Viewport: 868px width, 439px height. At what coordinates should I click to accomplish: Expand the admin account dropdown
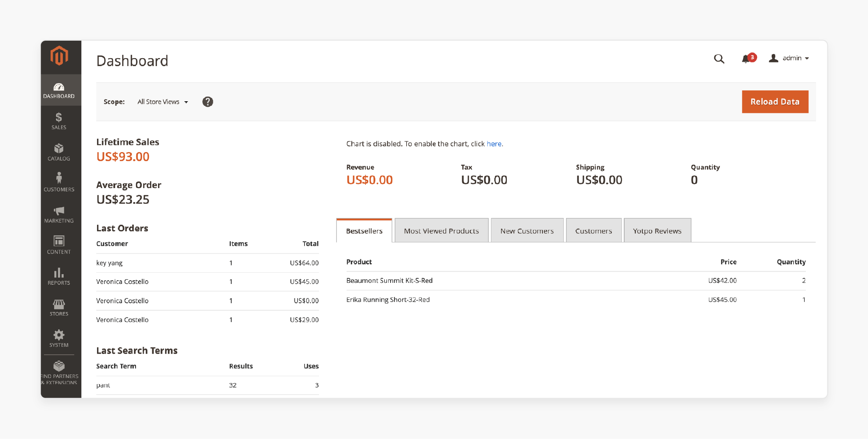(789, 58)
